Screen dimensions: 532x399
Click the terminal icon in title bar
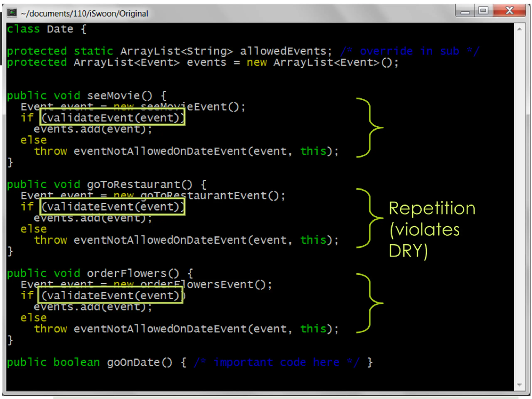click(x=12, y=12)
